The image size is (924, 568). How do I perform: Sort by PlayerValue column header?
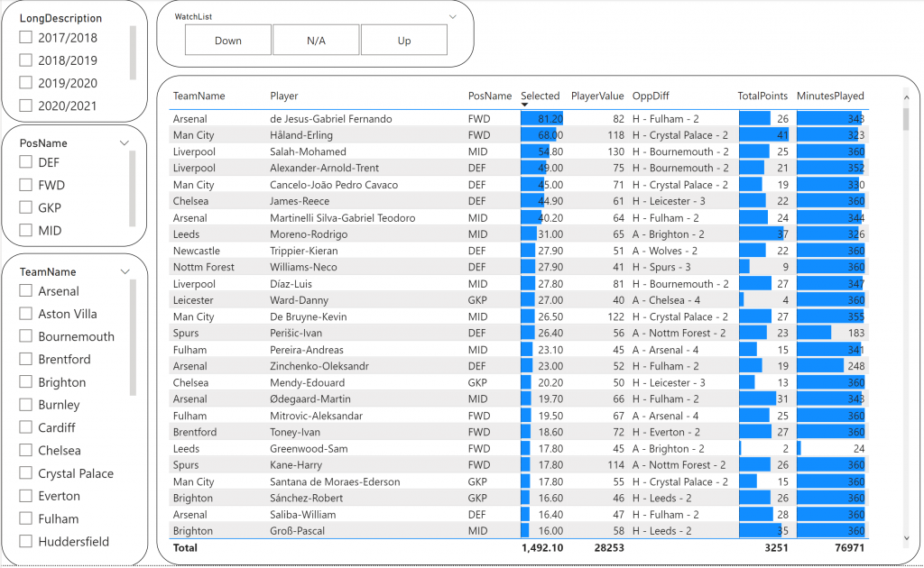(x=597, y=96)
